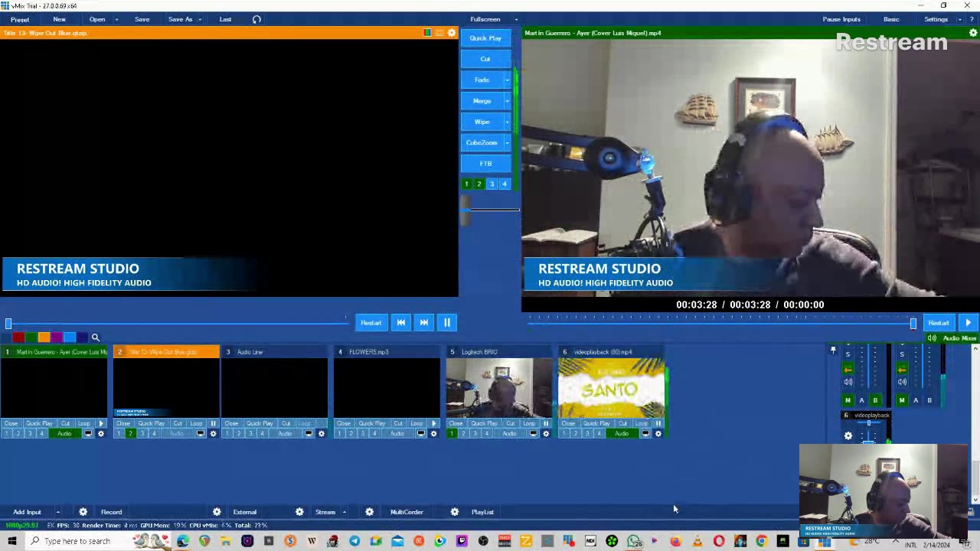Expand Stream dropdown arrow

click(x=344, y=512)
